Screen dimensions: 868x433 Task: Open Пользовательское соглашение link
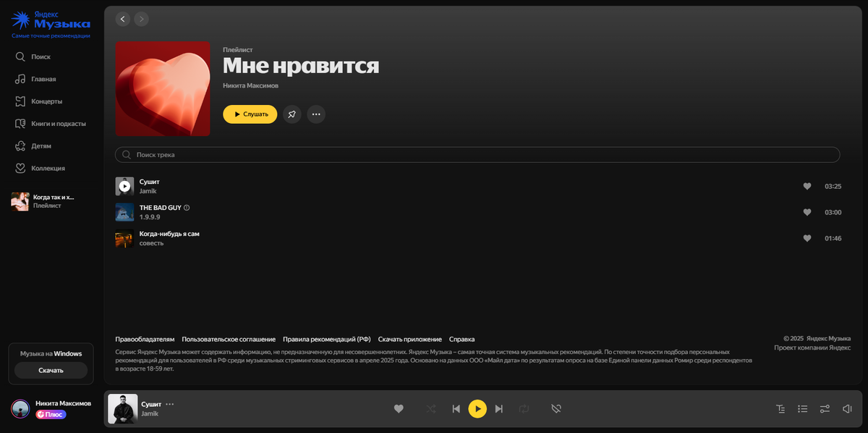(229, 339)
